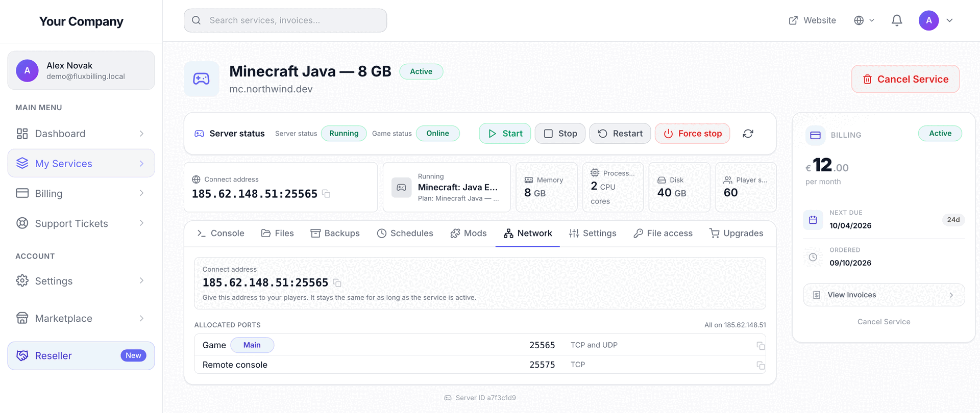Copy the Remote console port 25575 row

761,365
